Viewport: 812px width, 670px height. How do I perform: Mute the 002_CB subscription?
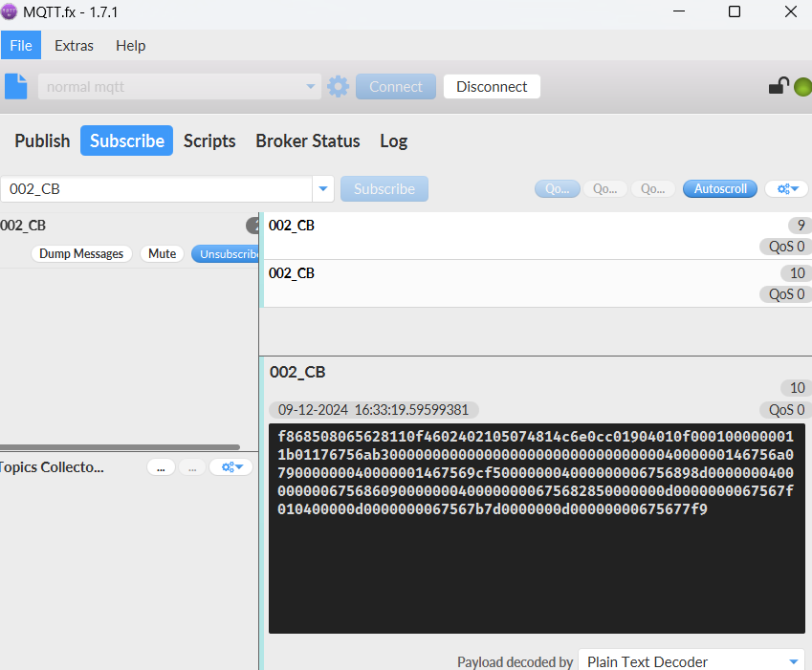[162, 253]
